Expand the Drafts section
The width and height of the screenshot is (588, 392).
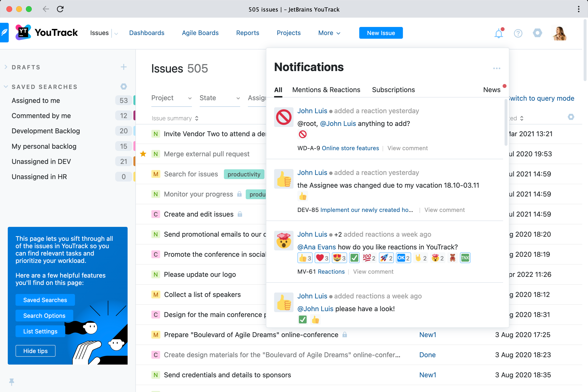(6, 67)
